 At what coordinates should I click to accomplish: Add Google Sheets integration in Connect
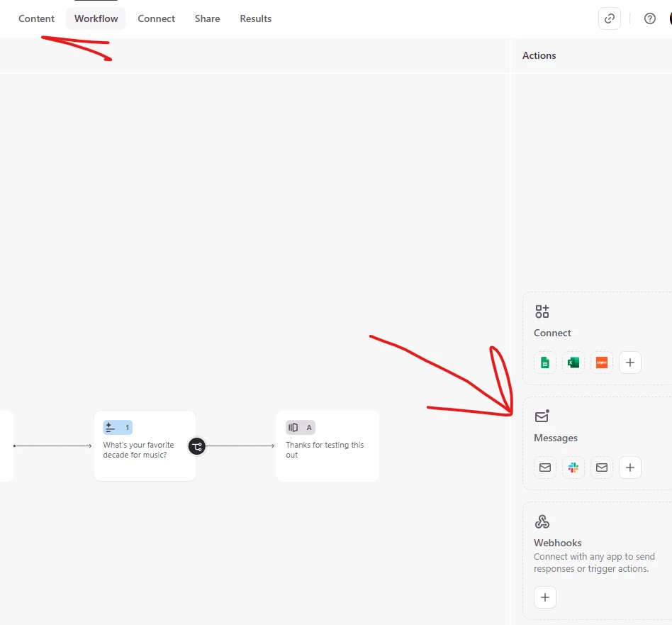tap(544, 363)
